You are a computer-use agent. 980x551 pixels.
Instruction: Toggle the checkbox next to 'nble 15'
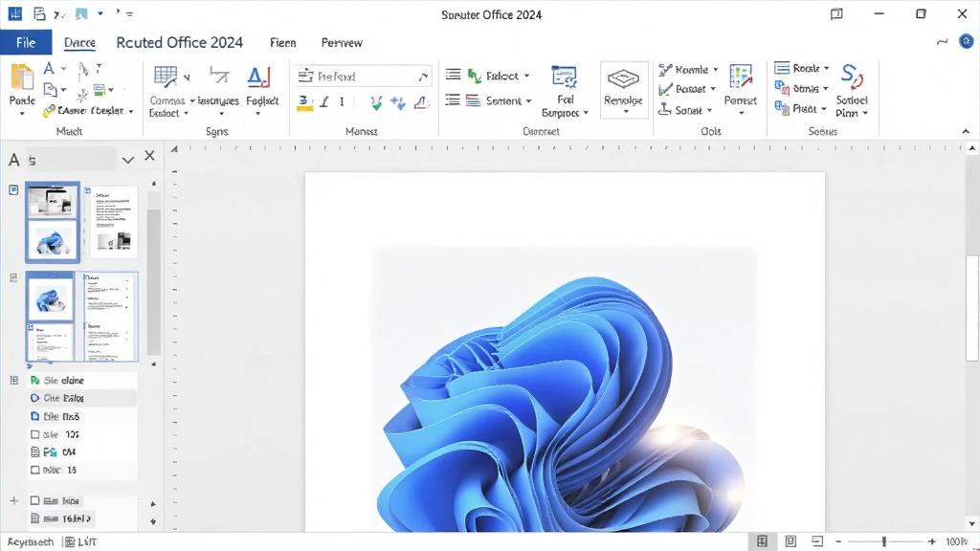pyautogui.click(x=35, y=470)
